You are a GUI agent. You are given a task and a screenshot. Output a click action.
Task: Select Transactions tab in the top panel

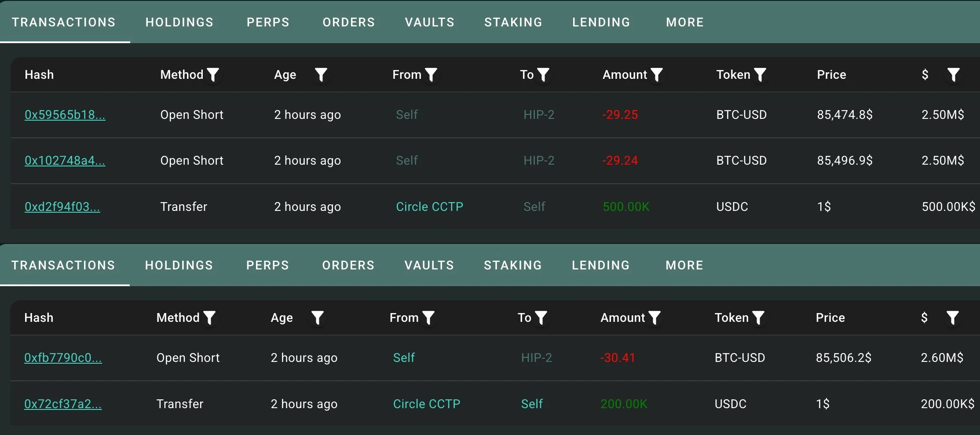pos(64,22)
